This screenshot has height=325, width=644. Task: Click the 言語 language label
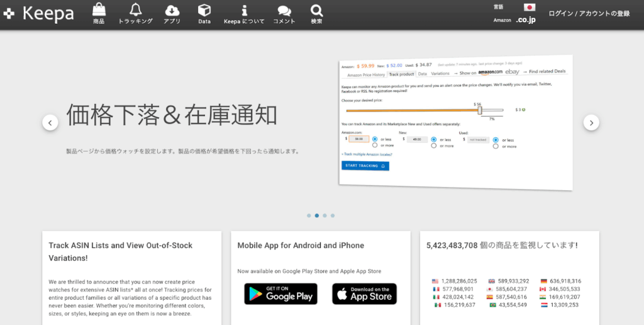[498, 7]
